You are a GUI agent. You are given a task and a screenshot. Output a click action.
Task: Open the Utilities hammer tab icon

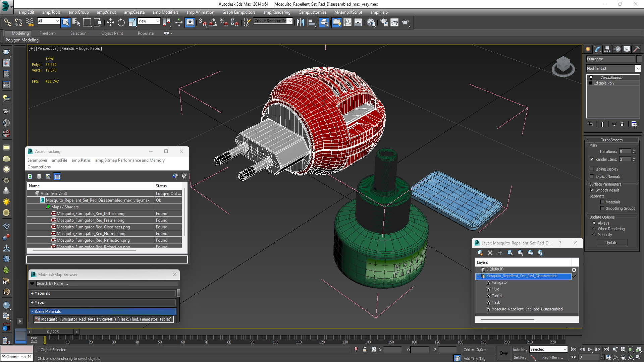pos(636,49)
